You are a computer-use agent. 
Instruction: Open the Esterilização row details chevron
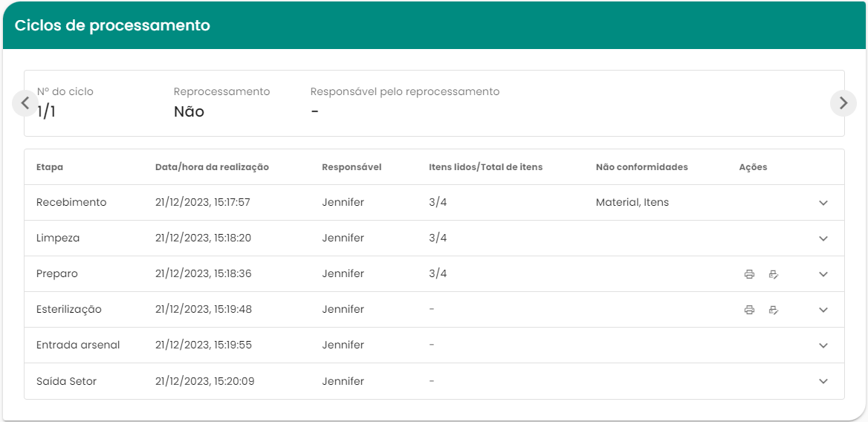pos(823,310)
